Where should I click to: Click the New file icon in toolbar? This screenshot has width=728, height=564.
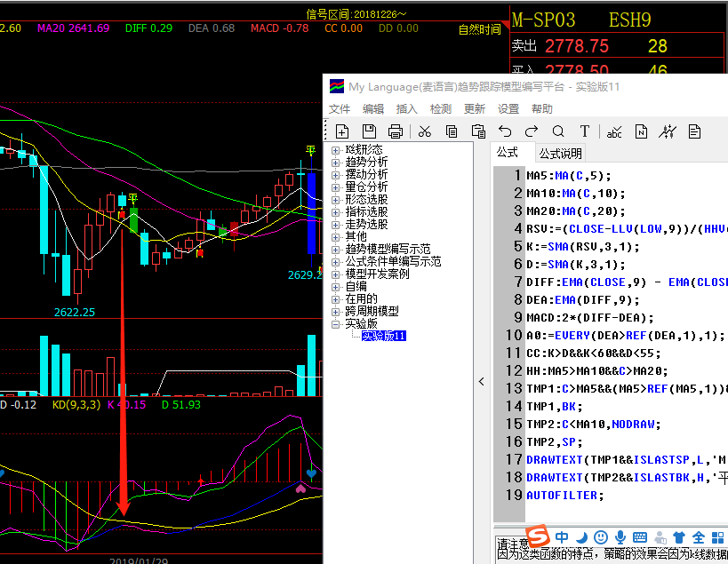(342, 131)
